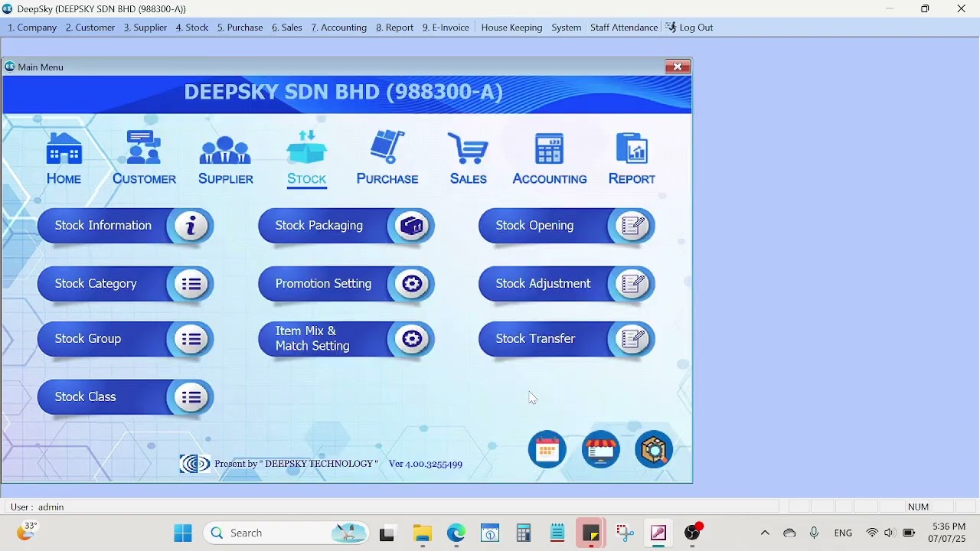
Task: Click the NUM indicator in status bar
Action: coord(919,507)
